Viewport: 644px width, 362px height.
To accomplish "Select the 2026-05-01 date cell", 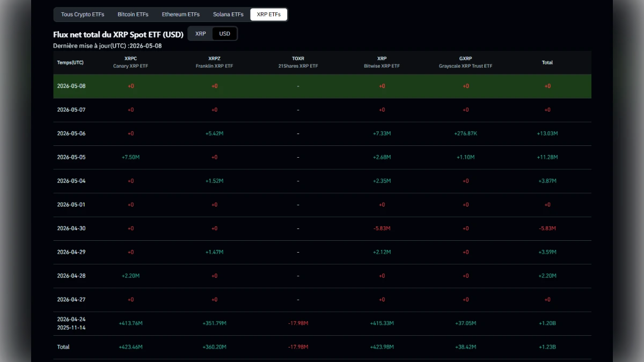I will pos(71,205).
